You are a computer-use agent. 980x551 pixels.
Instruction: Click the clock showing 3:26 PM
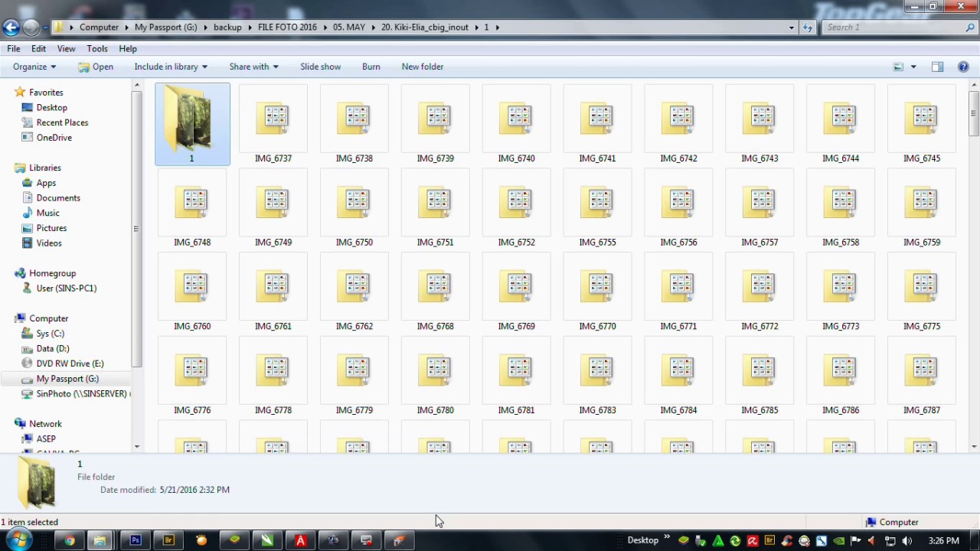[x=943, y=541]
